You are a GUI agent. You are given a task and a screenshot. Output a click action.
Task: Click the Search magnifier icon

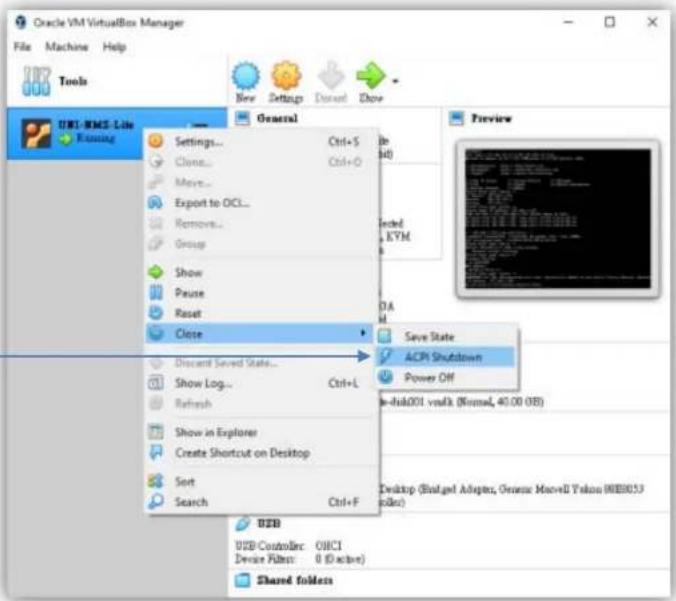156,501
